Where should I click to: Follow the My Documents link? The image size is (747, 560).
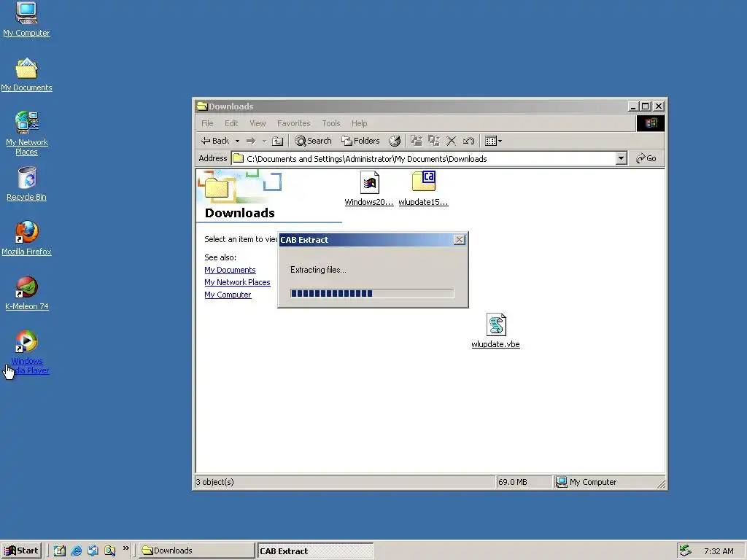pos(230,270)
